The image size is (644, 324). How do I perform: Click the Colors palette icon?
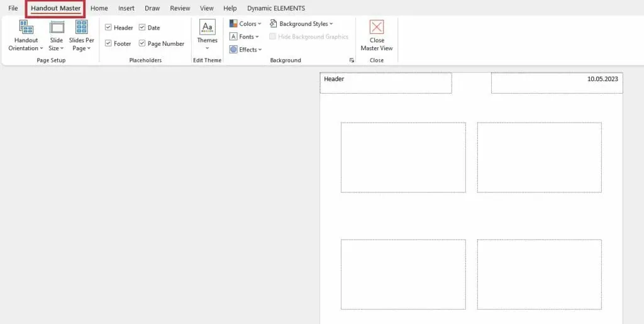[233, 24]
